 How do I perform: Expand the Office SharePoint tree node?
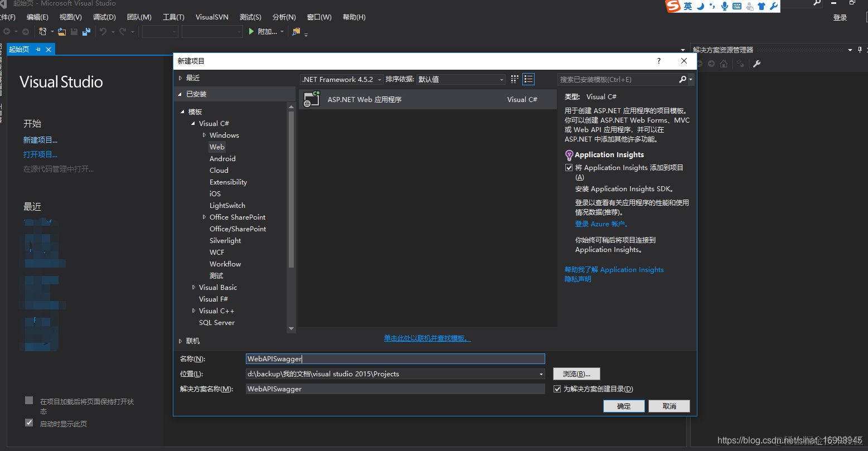click(204, 217)
